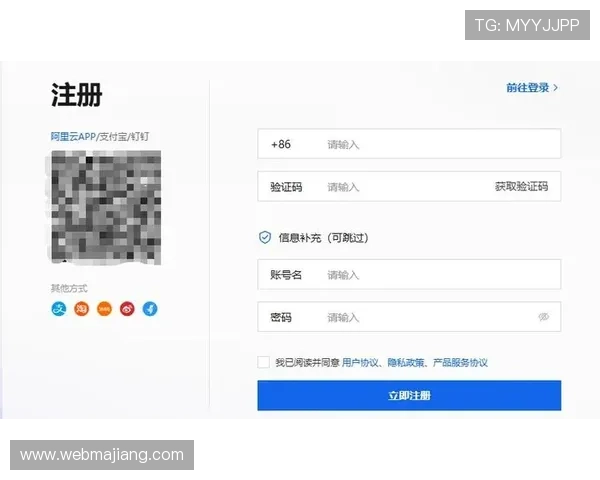The image size is (600, 480).
Task: Submit with the 立即注册 button
Action: click(x=409, y=395)
